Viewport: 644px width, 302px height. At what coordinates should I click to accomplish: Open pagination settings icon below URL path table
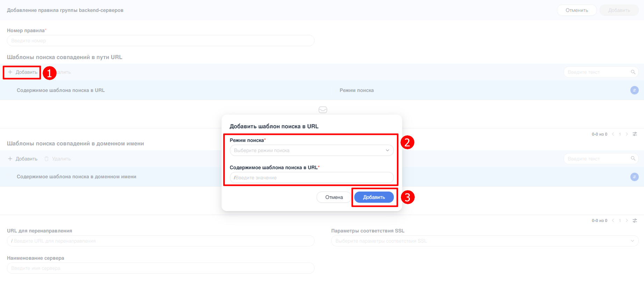pyautogui.click(x=635, y=134)
